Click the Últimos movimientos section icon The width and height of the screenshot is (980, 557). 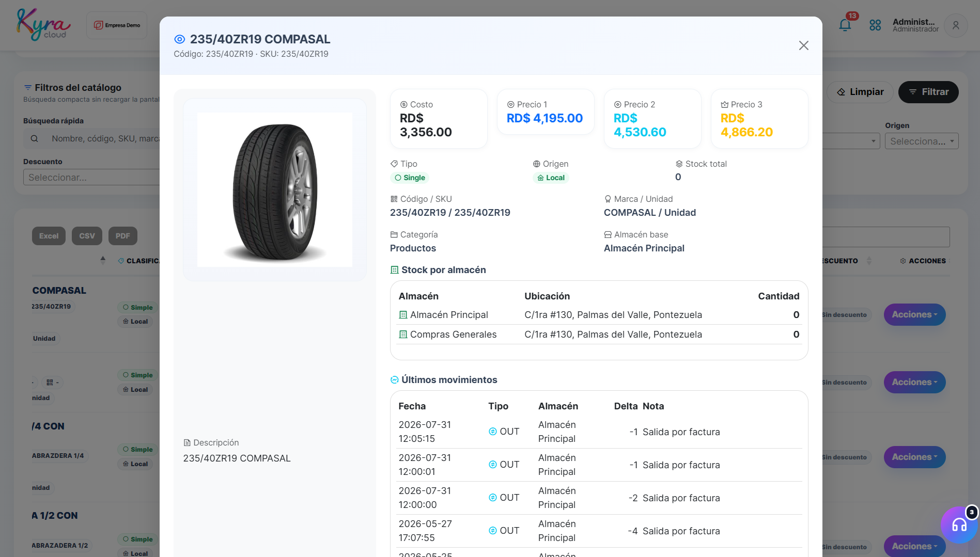pyautogui.click(x=394, y=380)
